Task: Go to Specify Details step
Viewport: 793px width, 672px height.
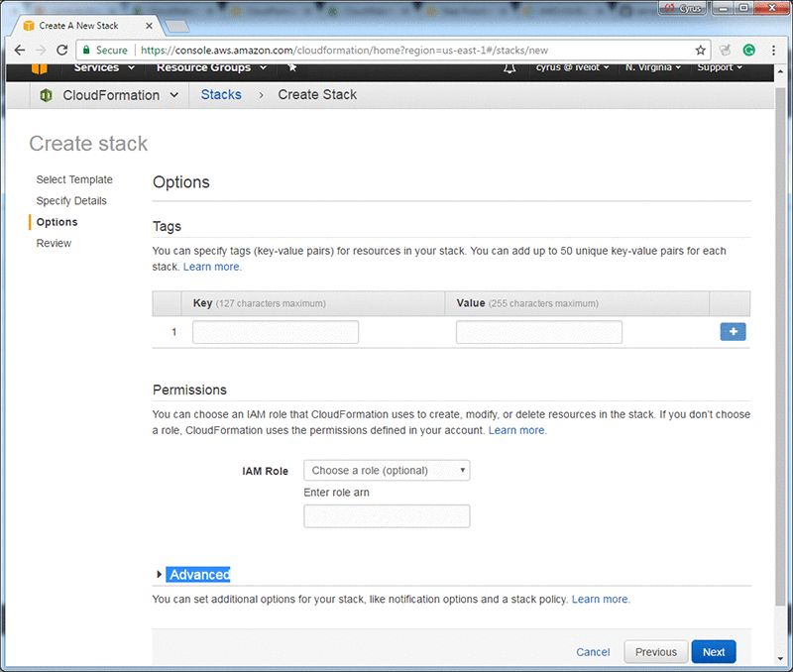Action: (71, 201)
